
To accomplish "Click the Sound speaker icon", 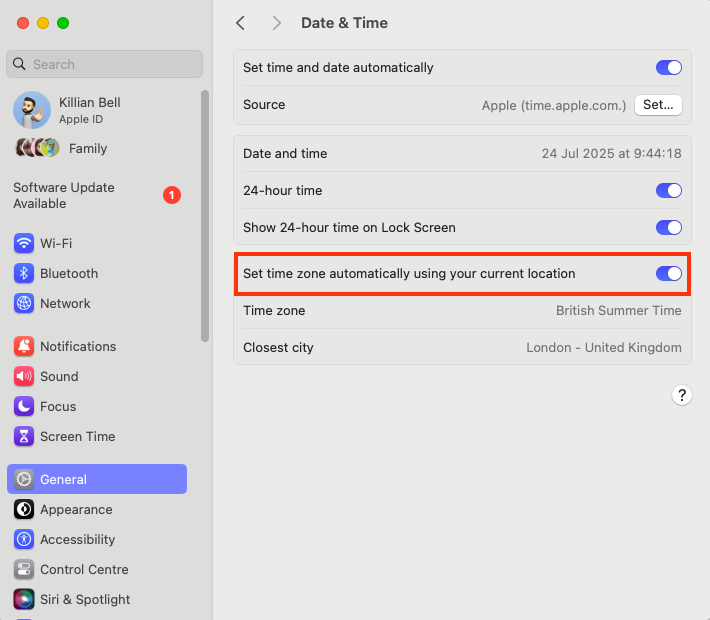I will pyautogui.click(x=24, y=376).
